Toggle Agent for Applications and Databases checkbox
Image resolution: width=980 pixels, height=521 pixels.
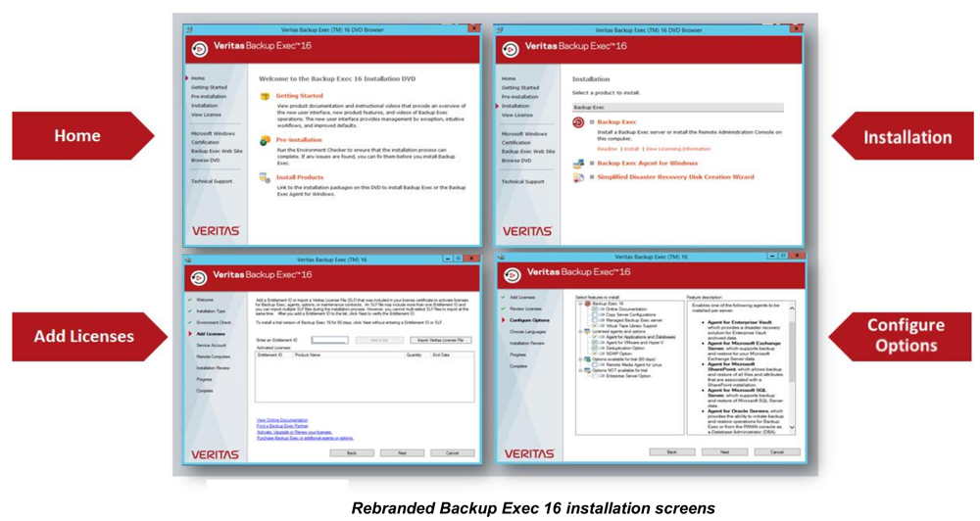[595, 337]
